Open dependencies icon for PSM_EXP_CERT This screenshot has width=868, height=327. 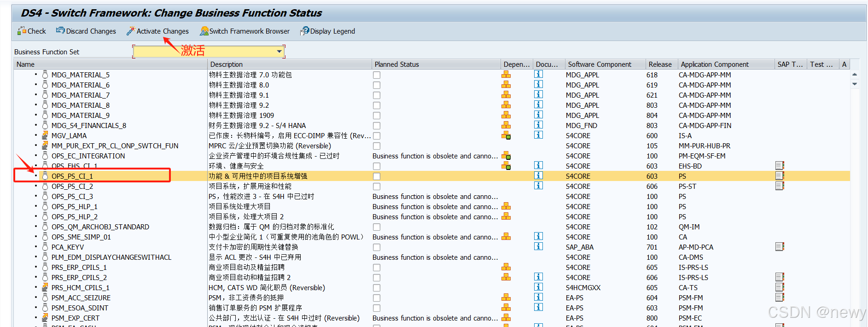point(506,318)
